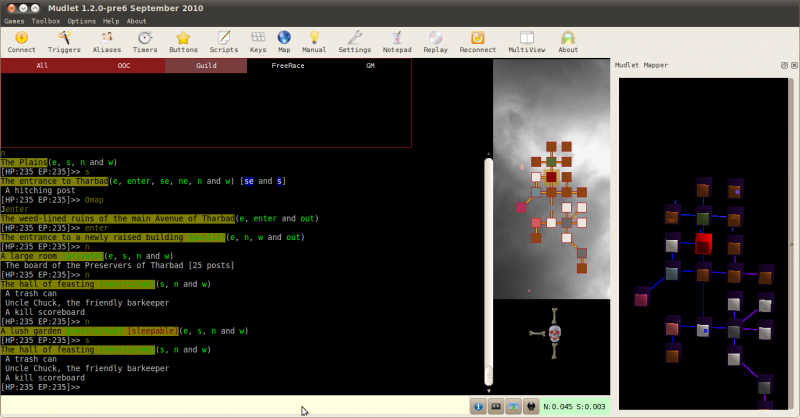Open the Games menu

(14, 21)
